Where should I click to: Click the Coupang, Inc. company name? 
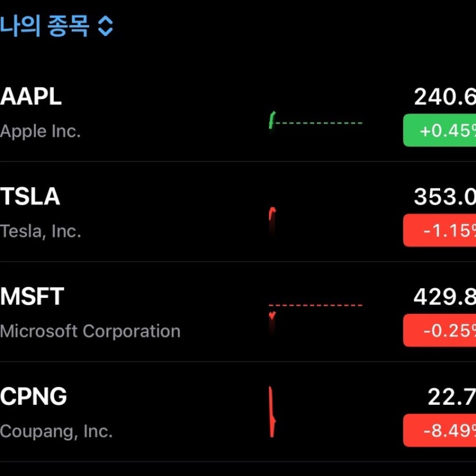[x=56, y=431]
